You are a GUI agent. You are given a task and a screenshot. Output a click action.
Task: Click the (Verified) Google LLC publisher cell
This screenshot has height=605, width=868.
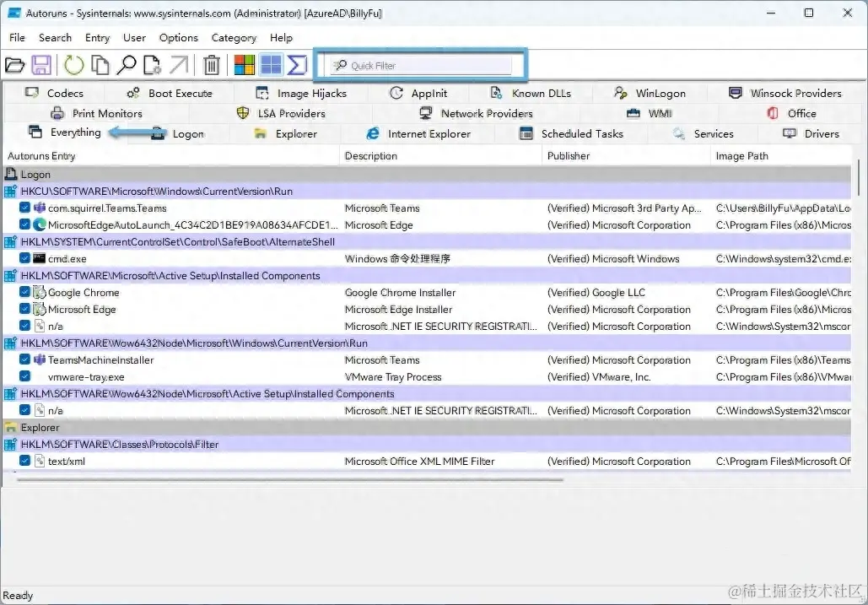(x=596, y=292)
